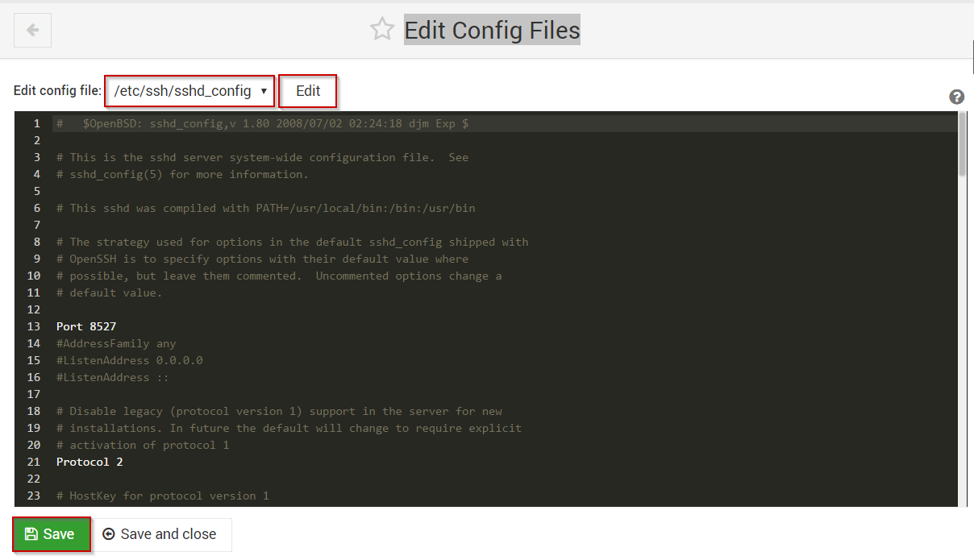Click the green Save button

(52, 534)
